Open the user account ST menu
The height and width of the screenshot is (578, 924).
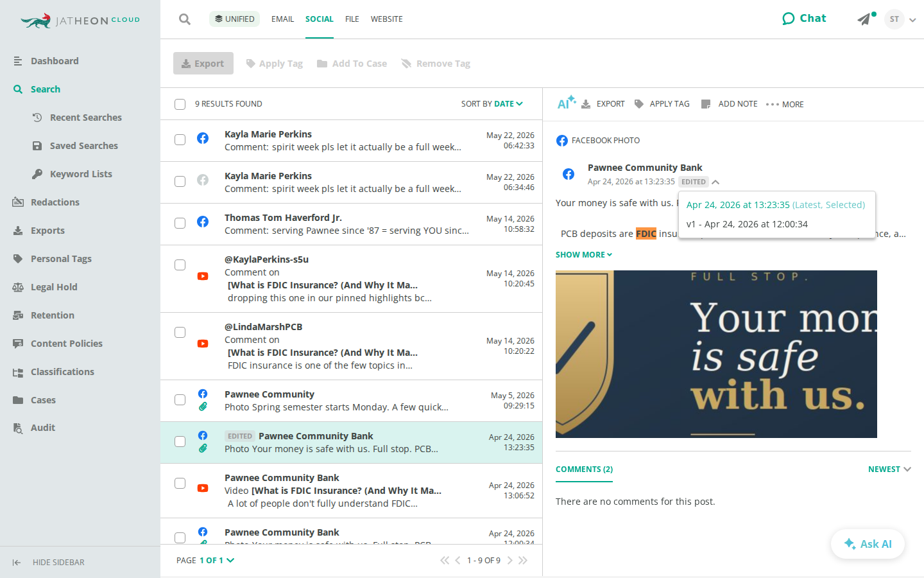coord(900,19)
